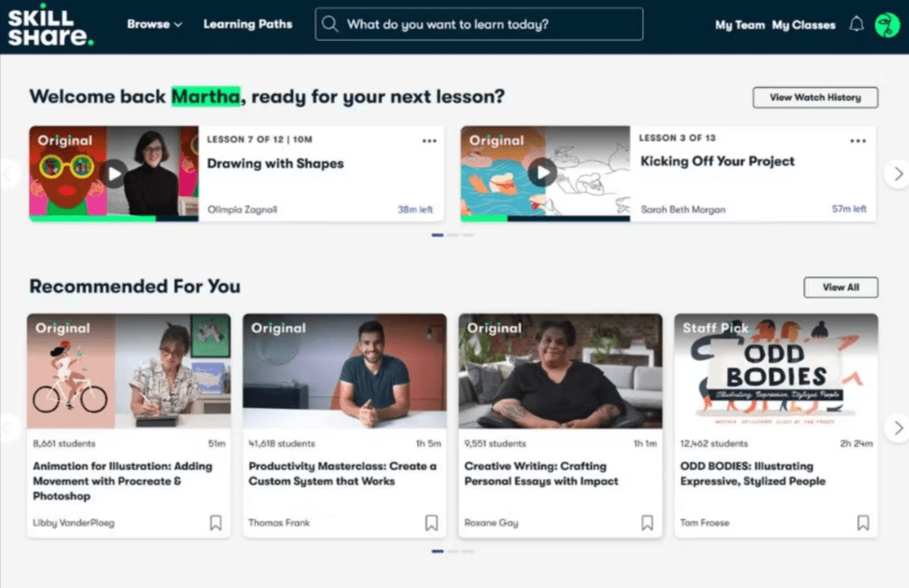This screenshot has height=588, width=909.
Task: Toggle save on Thomas Frank's Productivity Masterclass
Action: click(432, 522)
